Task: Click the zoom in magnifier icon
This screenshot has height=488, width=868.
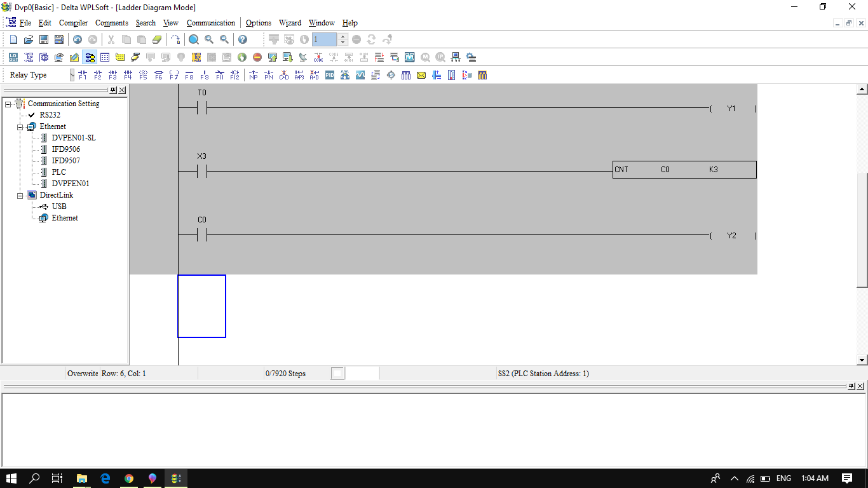Action: pyautogui.click(x=209, y=39)
